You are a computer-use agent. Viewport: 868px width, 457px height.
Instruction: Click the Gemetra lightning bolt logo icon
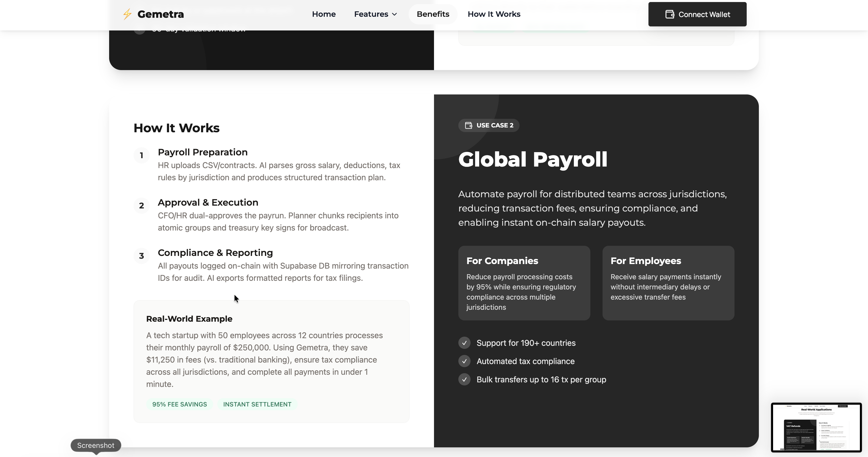point(127,14)
